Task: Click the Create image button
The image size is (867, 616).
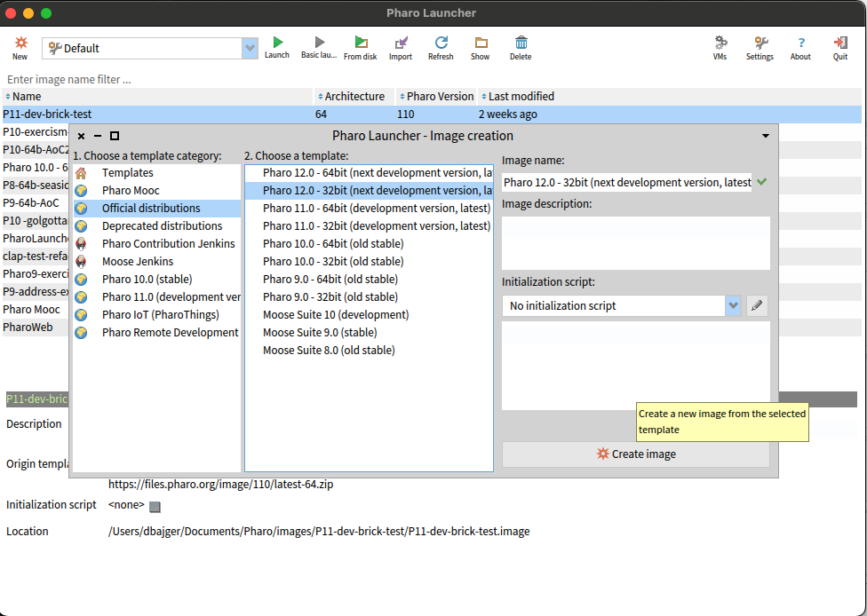Action: pyautogui.click(x=636, y=454)
